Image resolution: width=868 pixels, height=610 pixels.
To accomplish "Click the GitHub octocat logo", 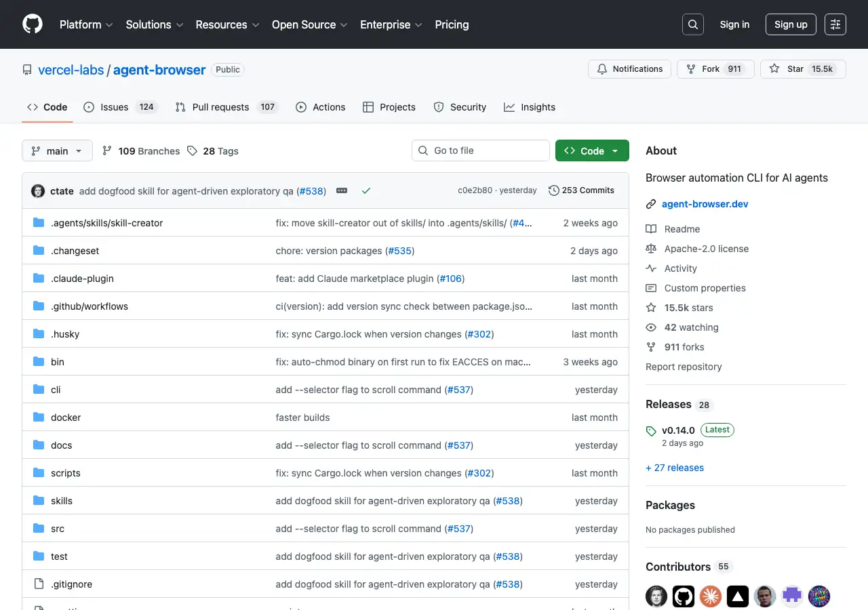I will [x=32, y=24].
